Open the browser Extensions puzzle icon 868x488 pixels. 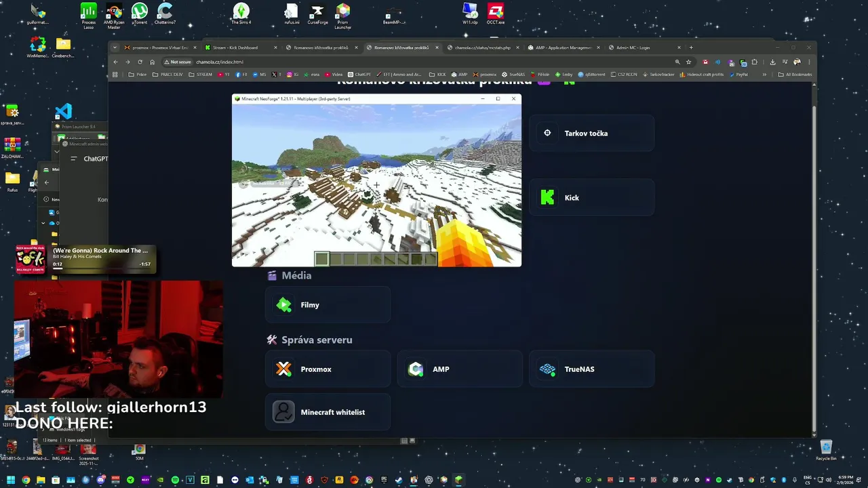(754, 62)
